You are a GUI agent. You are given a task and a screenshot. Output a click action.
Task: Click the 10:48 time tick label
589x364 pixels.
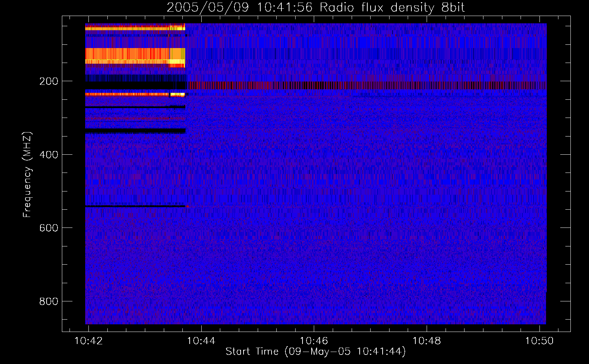click(x=427, y=341)
